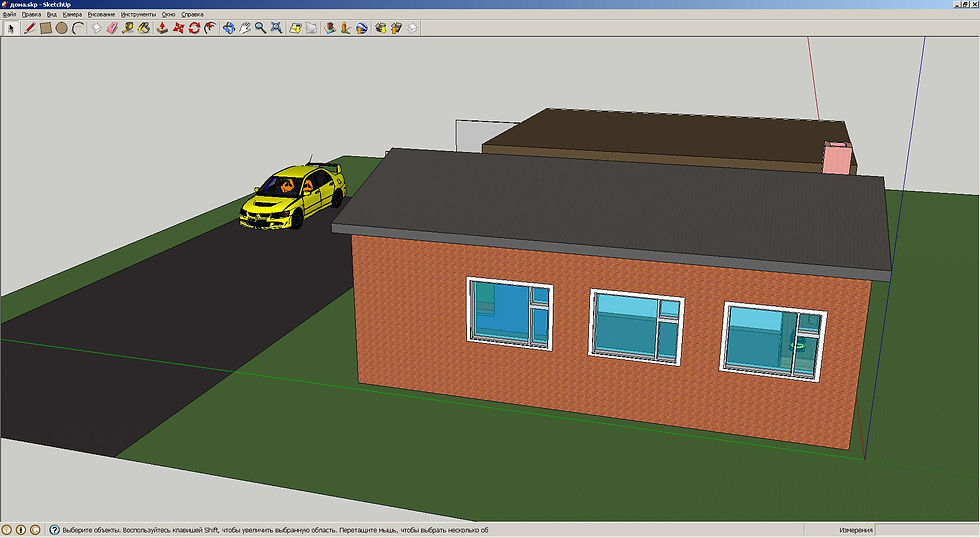The width and height of the screenshot is (980, 538).
Task: Select the Line pencil tool
Action: coord(29,28)
